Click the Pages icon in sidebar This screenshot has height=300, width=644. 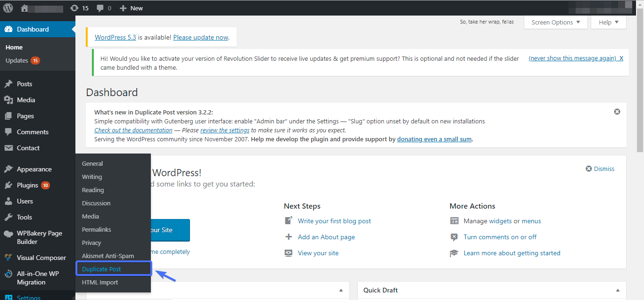pos(8,116)
